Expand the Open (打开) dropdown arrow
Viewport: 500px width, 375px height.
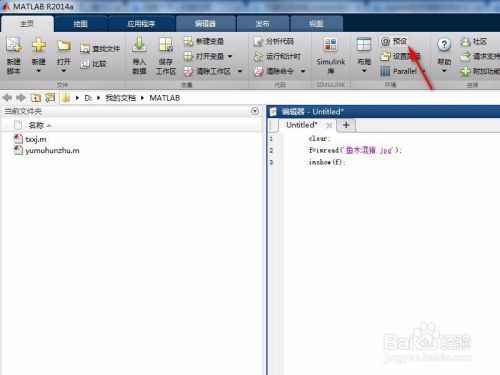64,71
